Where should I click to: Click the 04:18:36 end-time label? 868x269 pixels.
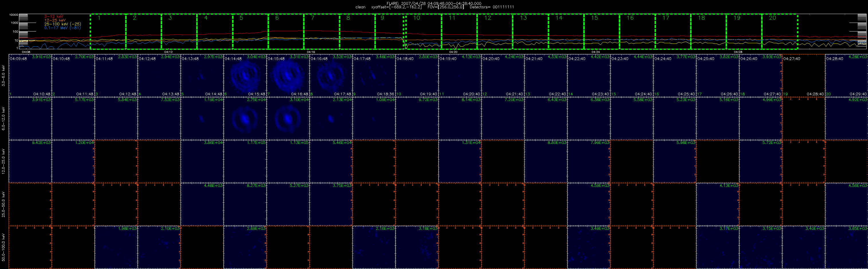[386, 94]
